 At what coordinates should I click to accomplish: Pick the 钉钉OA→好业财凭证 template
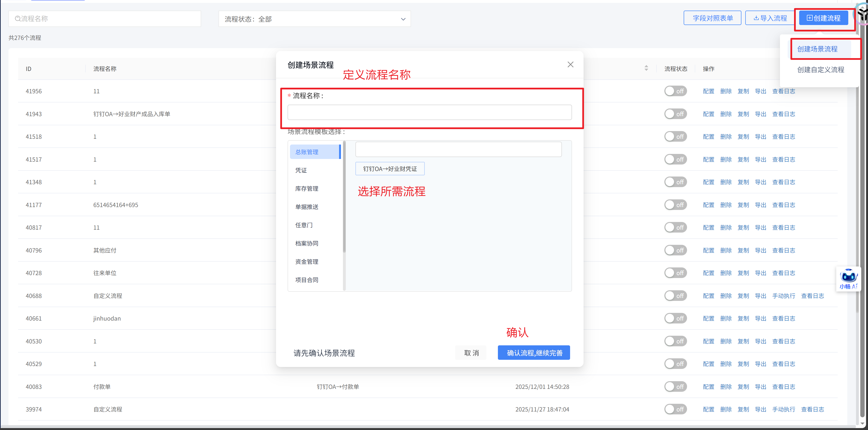[390, 169]
